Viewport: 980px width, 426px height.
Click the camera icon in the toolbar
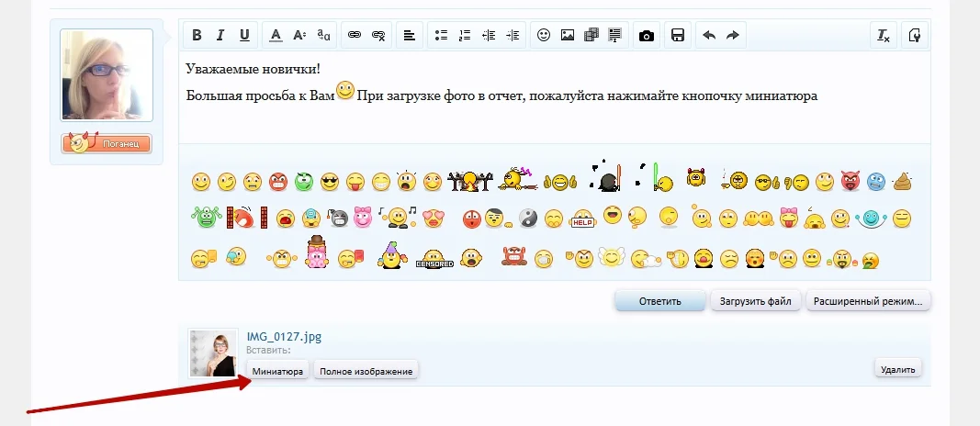(x=647, y=35)
